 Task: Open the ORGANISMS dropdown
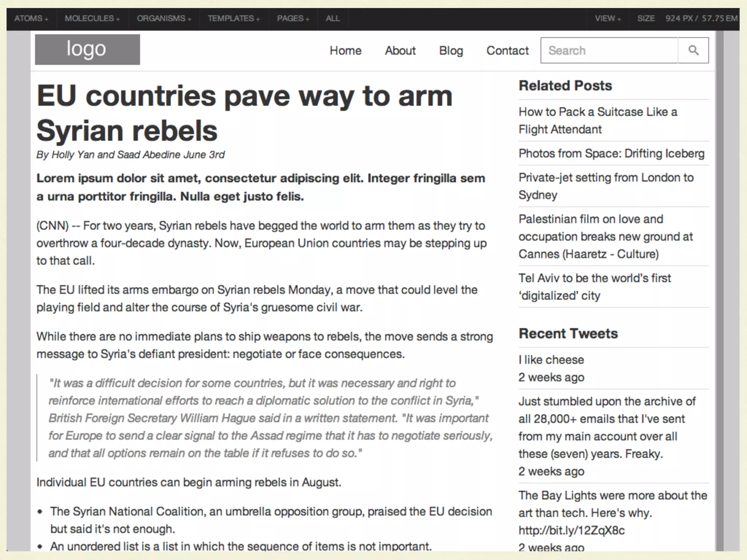click(x=164, y=19)
